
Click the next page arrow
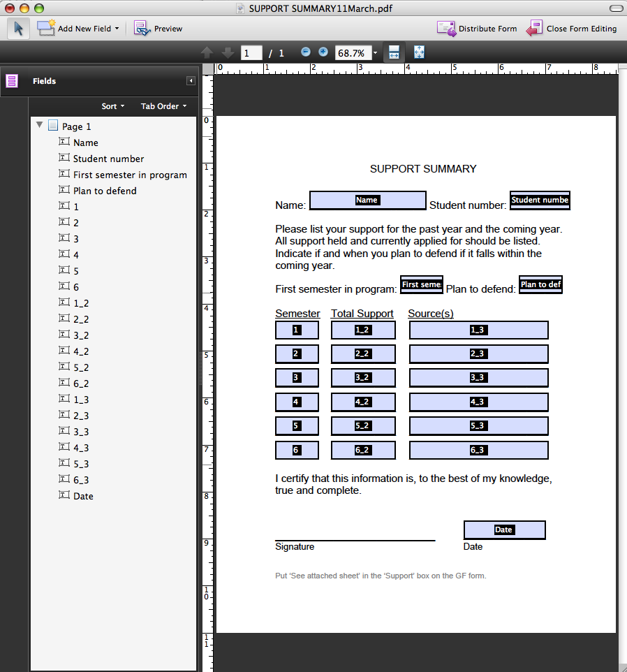(227, 52)
